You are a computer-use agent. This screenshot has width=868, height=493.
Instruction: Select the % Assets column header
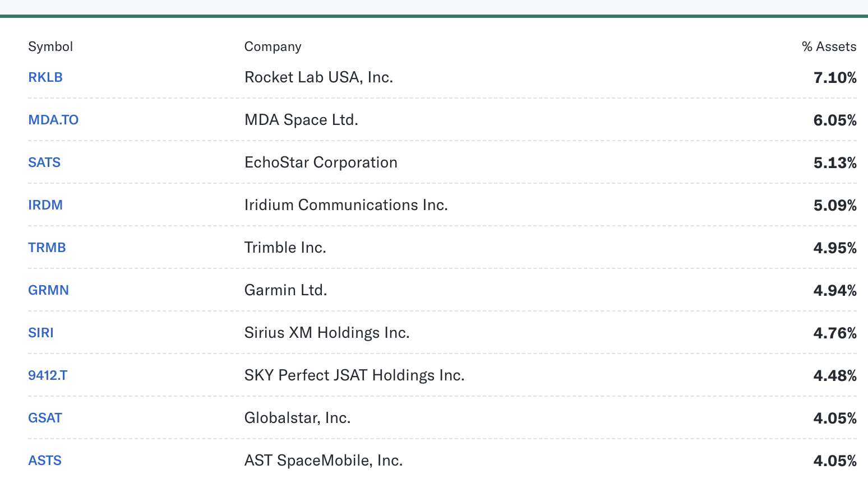(x=829, y=46)
